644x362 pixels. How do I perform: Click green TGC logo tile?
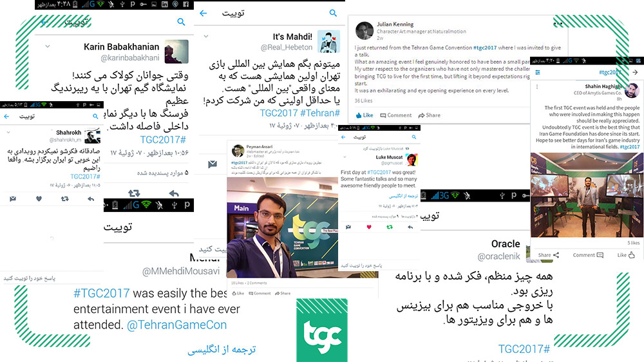tap(322, 330)
